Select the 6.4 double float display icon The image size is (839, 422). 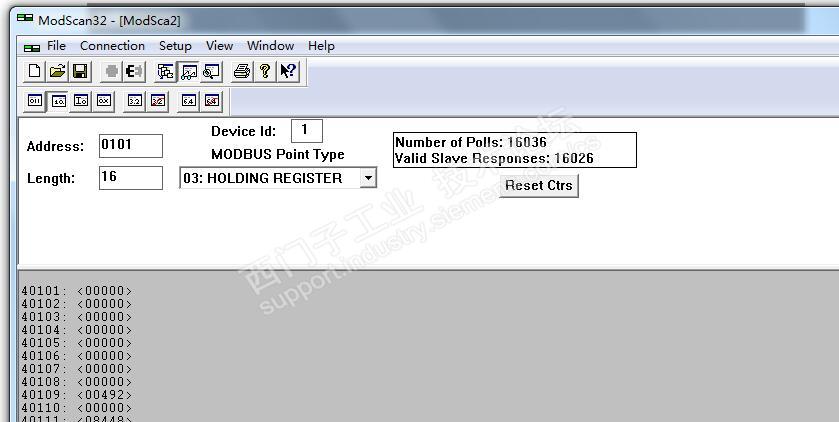tap(189, 101)
